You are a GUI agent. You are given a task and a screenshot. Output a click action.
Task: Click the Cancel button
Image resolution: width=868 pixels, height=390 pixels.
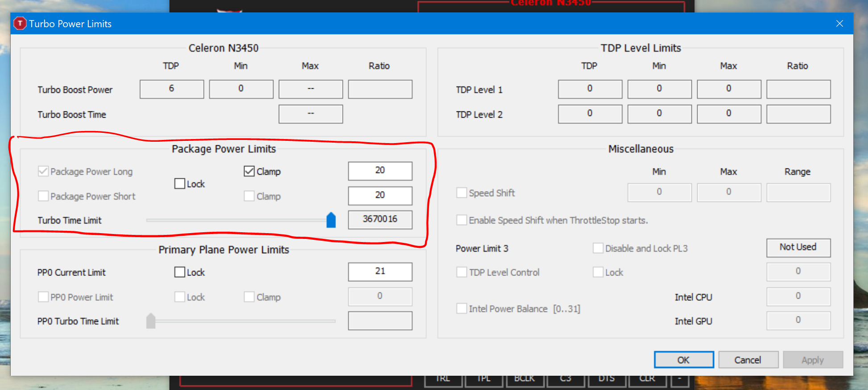pyautogui.click(x=748, y=360)
